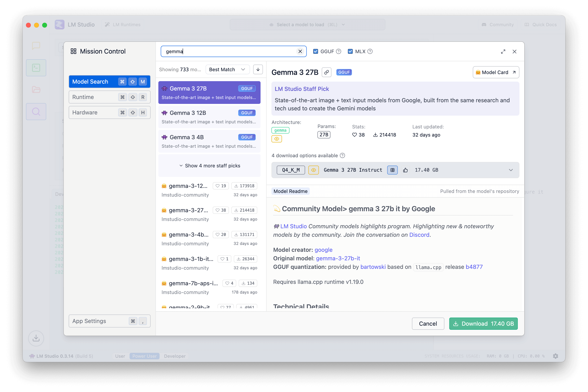Screen dimensions: 588x392
Task: Click the downloads count icon in Stats
Action: coord(375,135)
